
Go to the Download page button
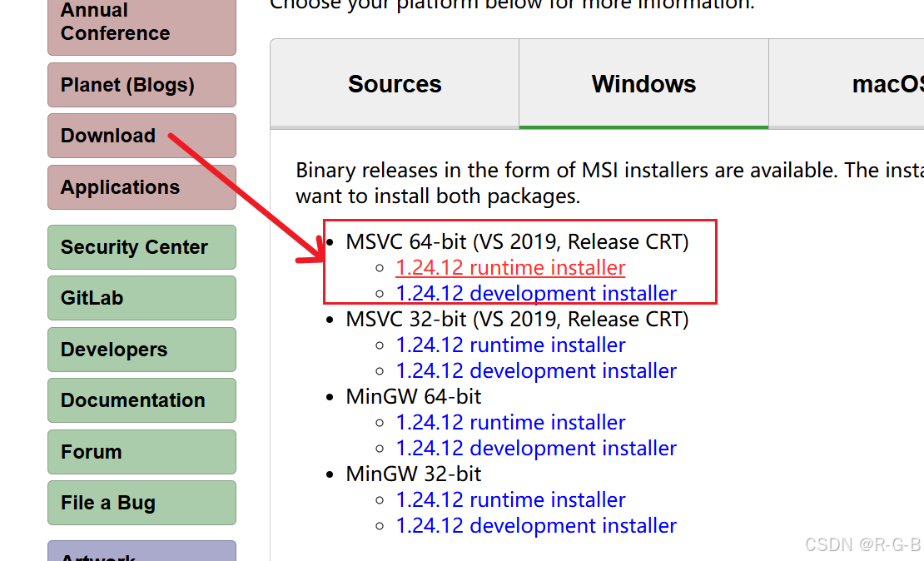(142, 136)
